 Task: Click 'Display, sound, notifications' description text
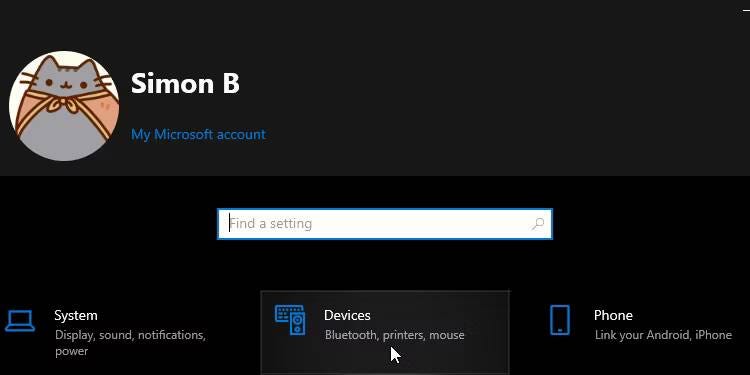coord(130,335)
